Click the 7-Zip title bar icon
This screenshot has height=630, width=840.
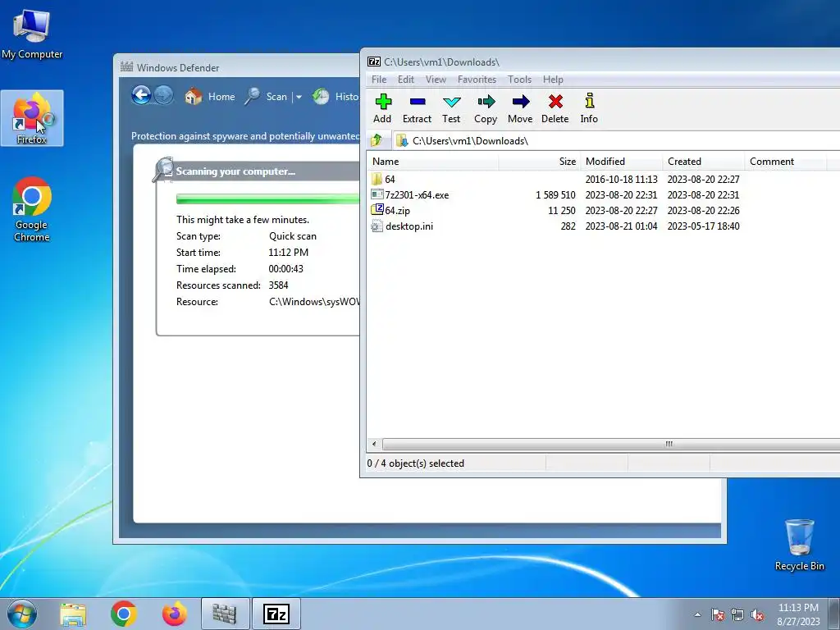pyautogui.click(x=374, y=62)
